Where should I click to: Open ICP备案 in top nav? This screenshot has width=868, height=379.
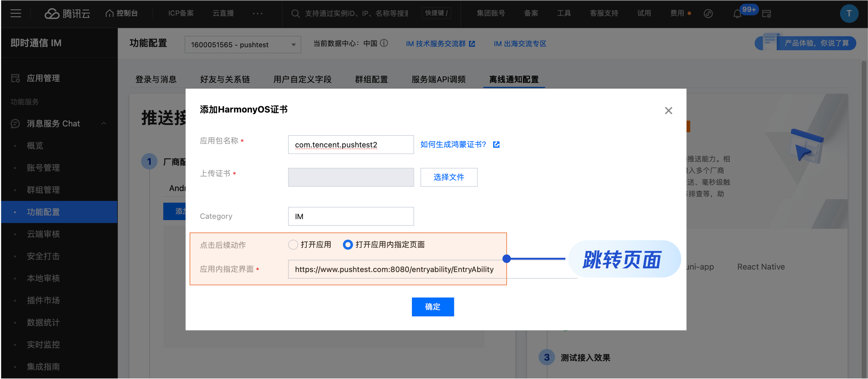(181, 13)
